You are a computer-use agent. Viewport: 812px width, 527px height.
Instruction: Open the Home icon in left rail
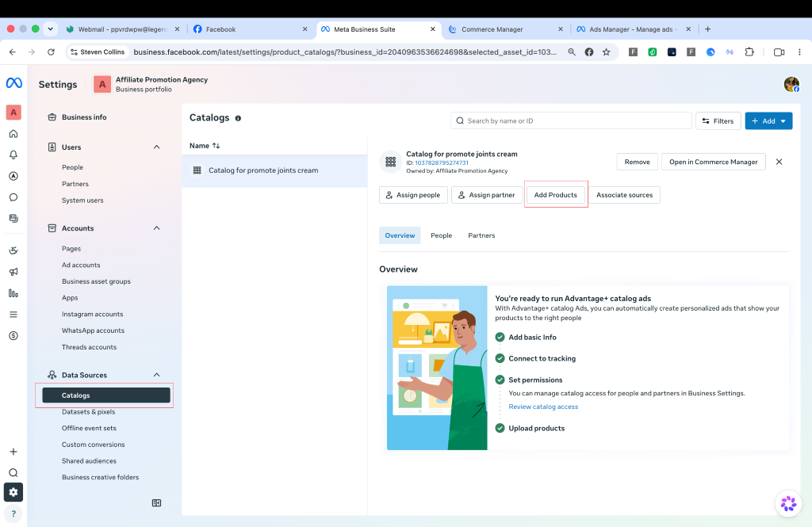tap(13, 134)
